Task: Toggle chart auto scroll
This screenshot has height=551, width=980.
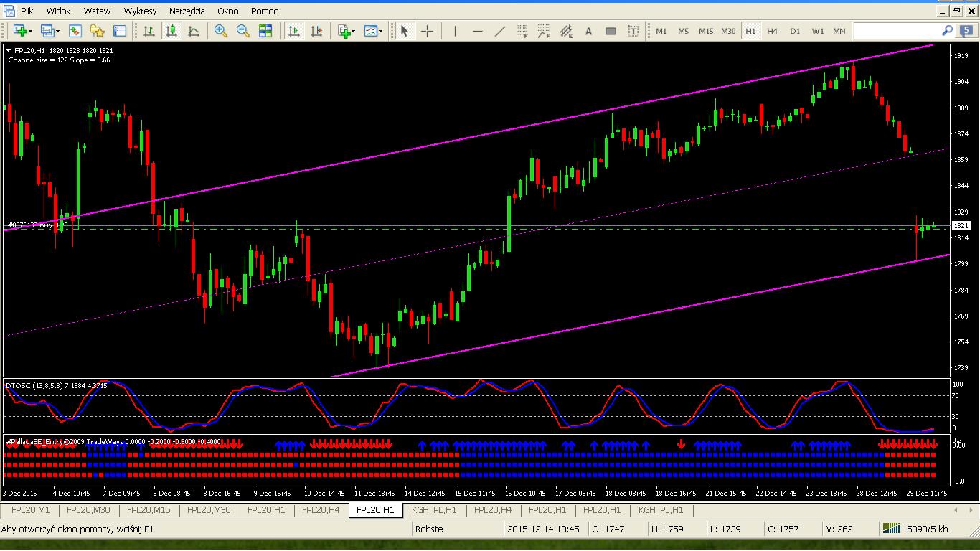Action: [294, 31]
